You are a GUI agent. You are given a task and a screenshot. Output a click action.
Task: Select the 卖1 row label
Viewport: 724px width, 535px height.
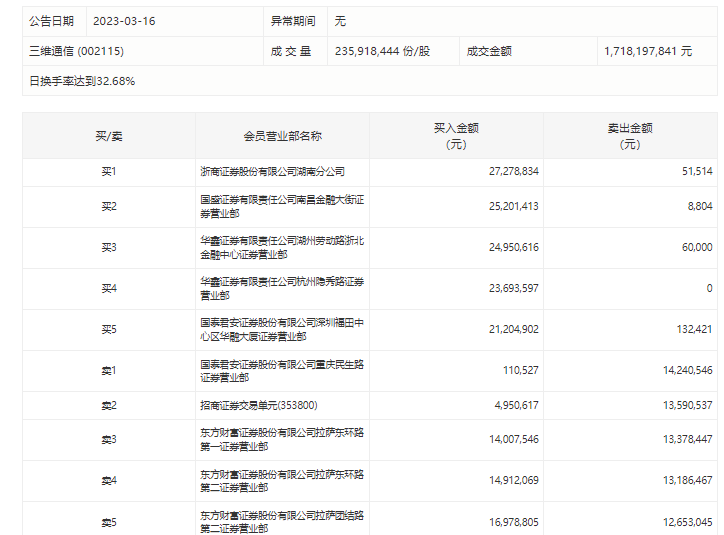click(109, 371)
